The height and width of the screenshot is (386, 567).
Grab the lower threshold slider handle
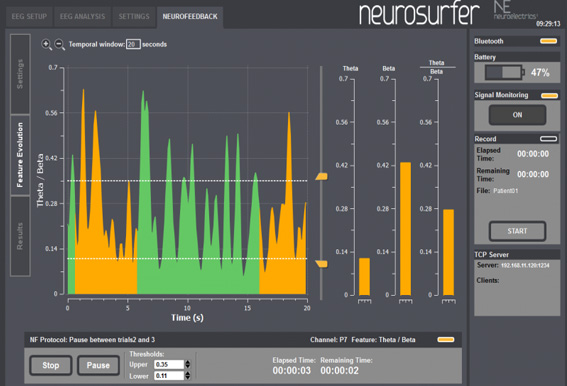point(321,264)
